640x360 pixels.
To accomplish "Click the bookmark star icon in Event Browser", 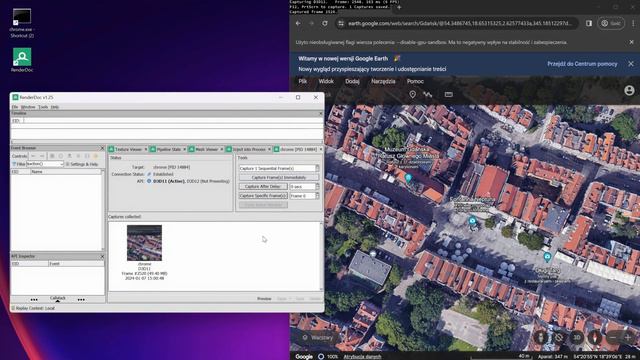I will [x=96, y=156].
